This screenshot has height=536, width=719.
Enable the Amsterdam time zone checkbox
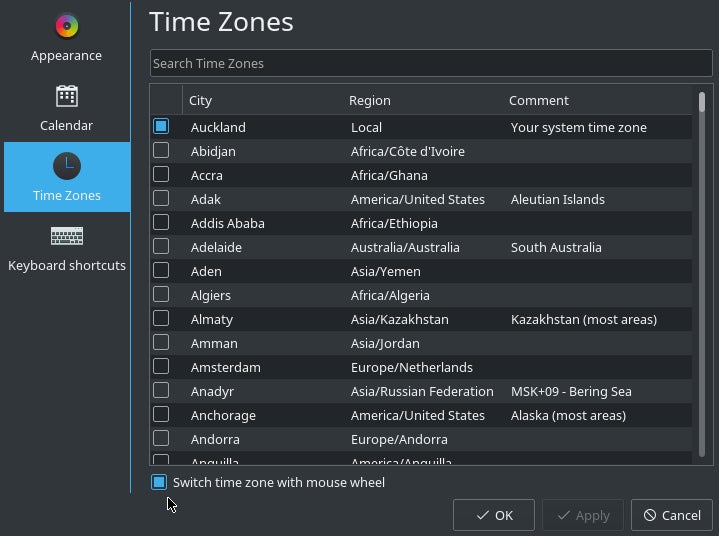161,367
